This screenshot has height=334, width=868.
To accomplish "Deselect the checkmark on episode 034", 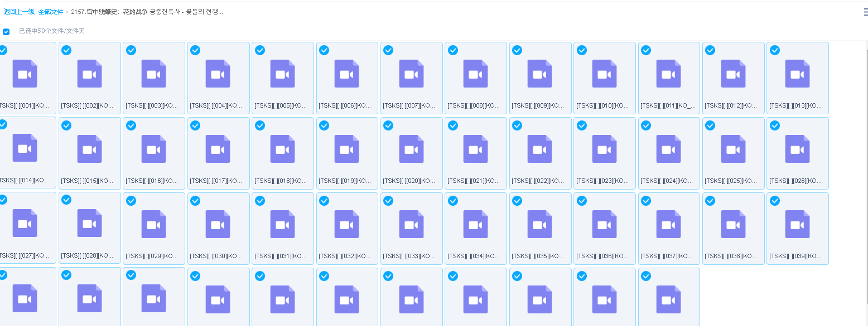I will pos(453,201).
